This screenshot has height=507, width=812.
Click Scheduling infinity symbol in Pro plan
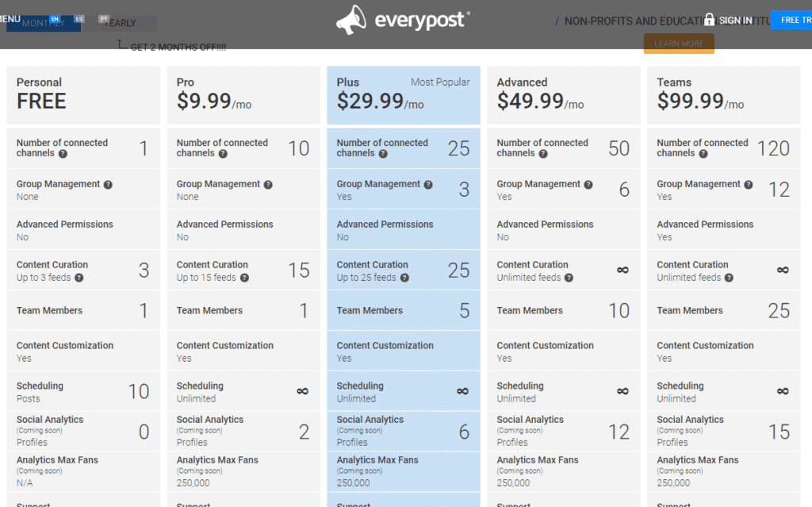coord(302,391)
